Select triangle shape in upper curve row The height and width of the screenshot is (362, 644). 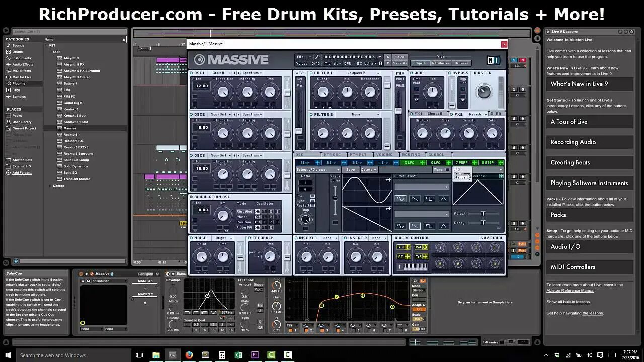443,199
